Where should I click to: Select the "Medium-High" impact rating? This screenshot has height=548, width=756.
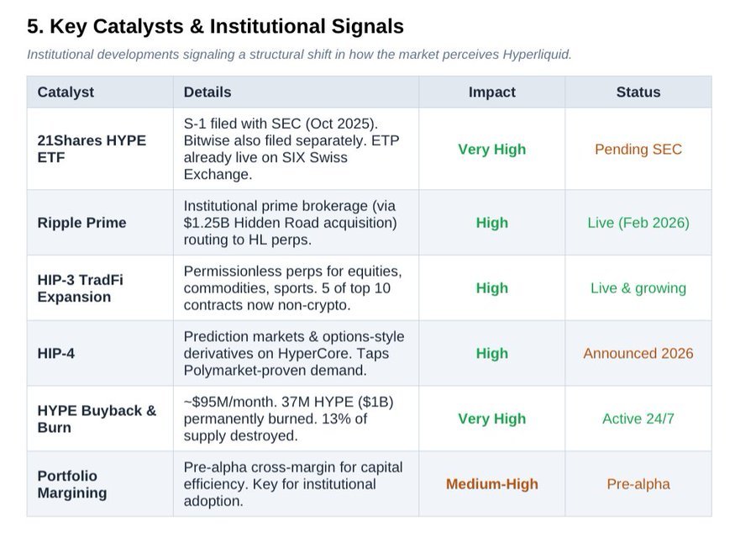[x=491, y=484]
